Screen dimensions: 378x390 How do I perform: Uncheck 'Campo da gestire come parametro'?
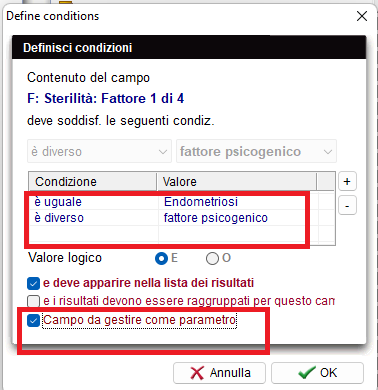point(33,320)
